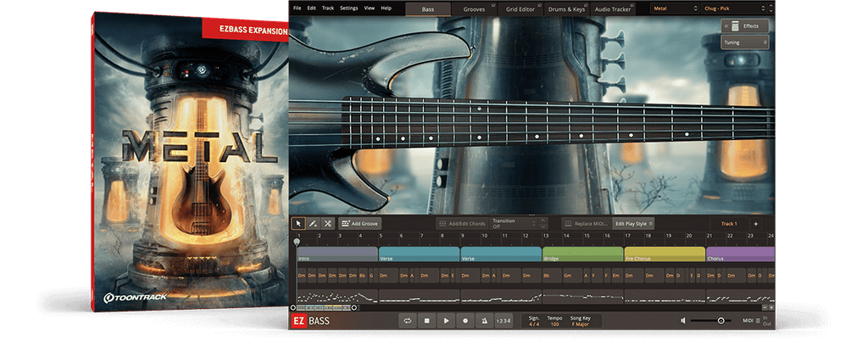Select the Pre Chorus song block
868x353 pixels.
pos(665,255)
